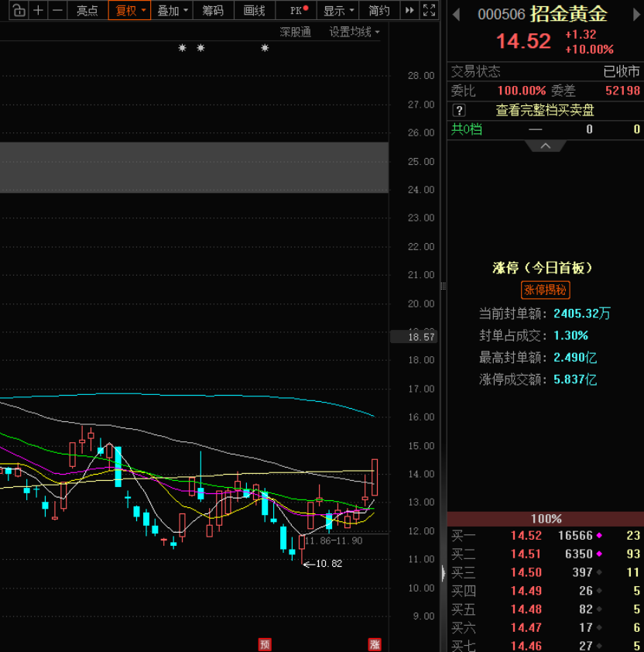Click 买一 price 14.52
This screenshot has width=644, height=652.
pos(526,536)
